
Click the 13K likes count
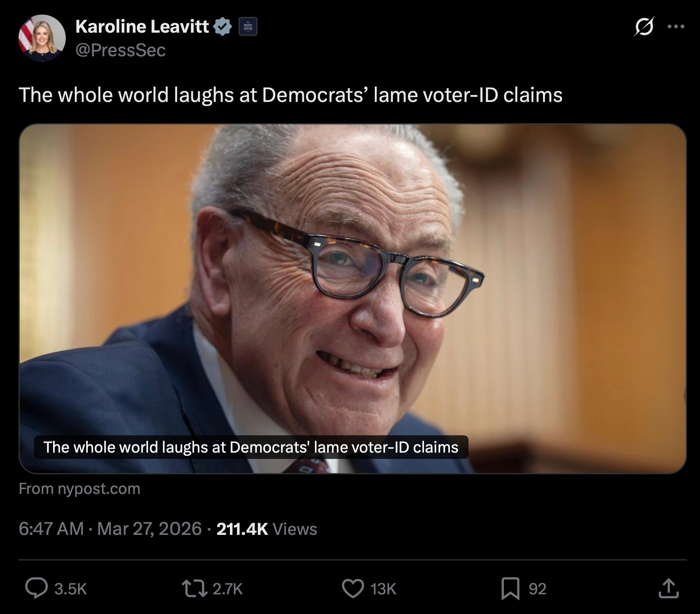383,589
